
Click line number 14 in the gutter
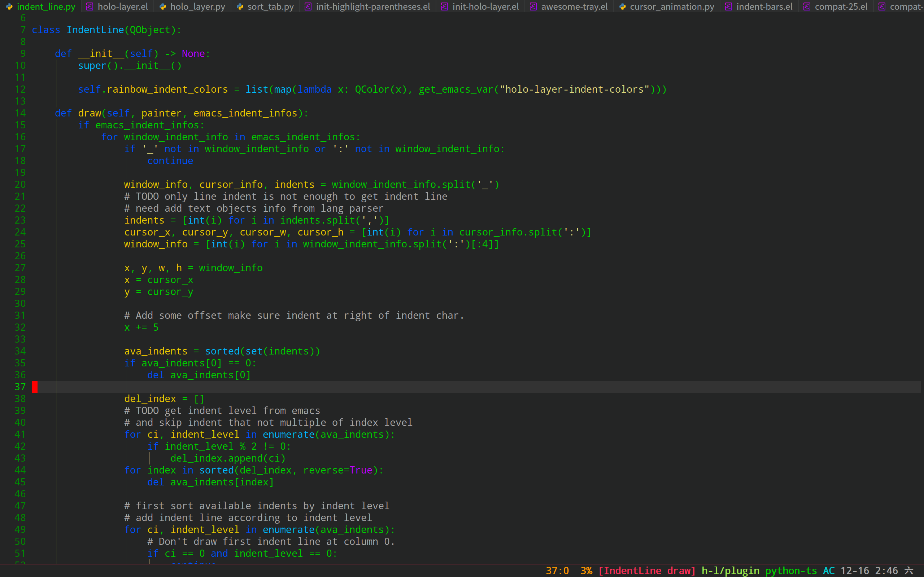point(20,113)
